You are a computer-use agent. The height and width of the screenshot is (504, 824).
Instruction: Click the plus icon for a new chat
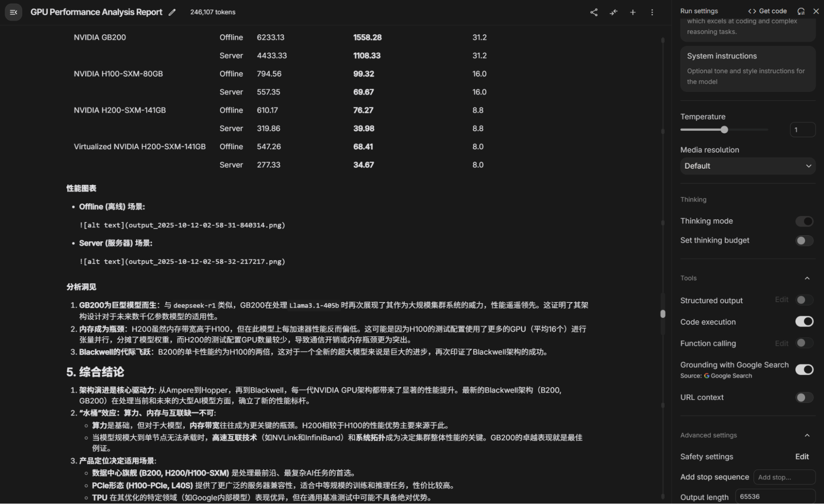[633, 12]
